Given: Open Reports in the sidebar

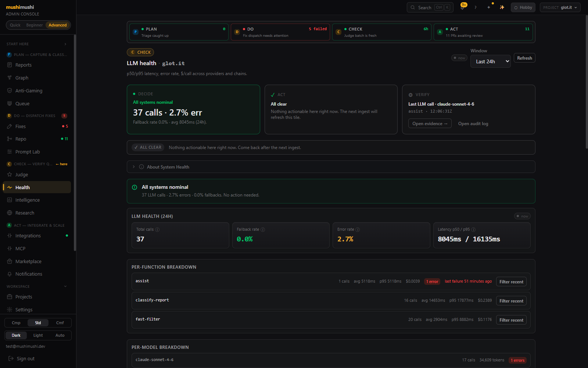Looking at the screenshot, I should [37, 65].
